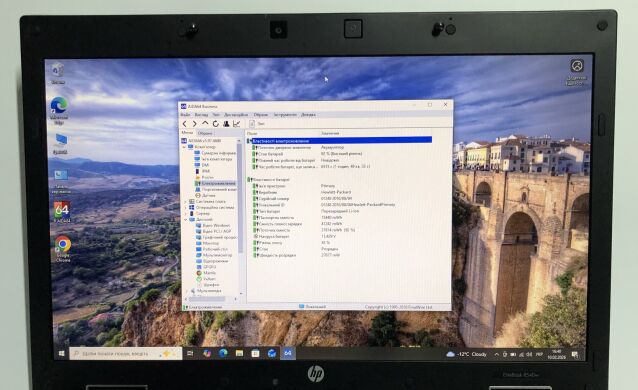The width and height of the screenshot is (638, 390).
Task: Select Датчик item in the tree
Action: click(x=205, y=195)
